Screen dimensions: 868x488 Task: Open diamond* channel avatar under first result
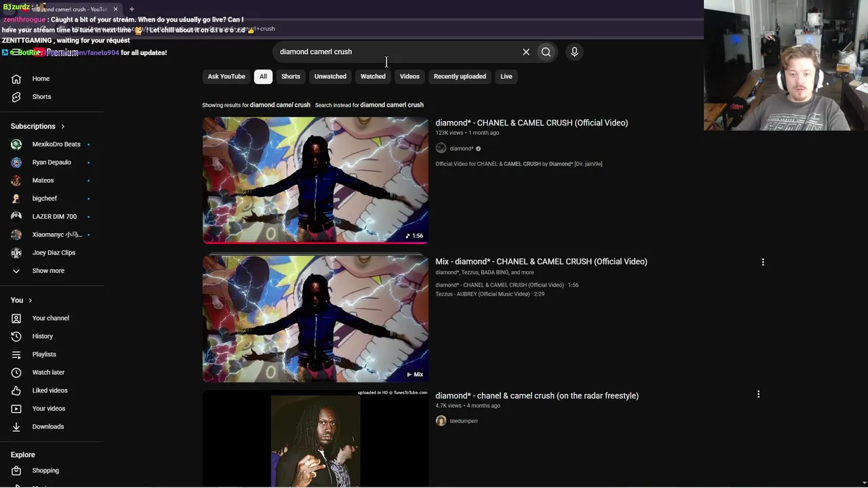pyautogui.click(x=441, y=148)
